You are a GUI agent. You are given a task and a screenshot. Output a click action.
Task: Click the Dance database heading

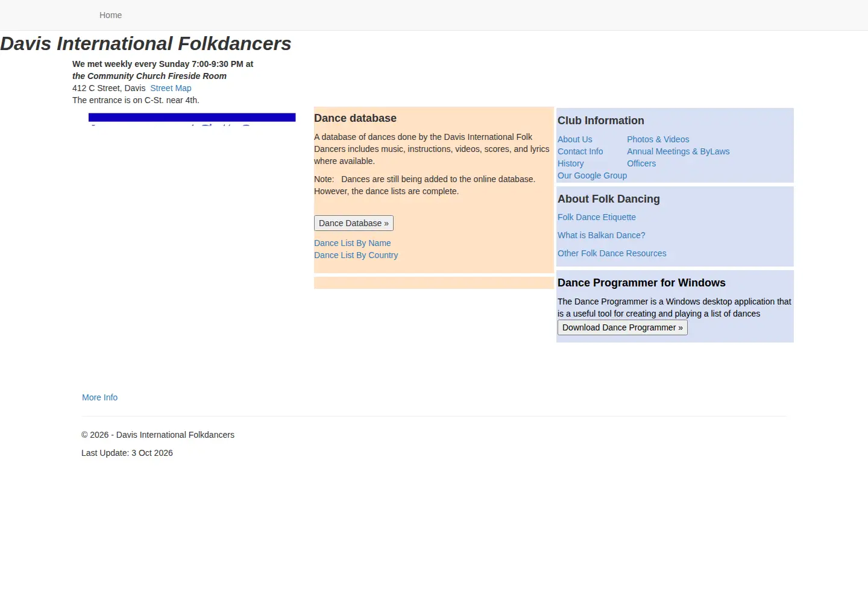pyautogui.click(x=355, y=118)
